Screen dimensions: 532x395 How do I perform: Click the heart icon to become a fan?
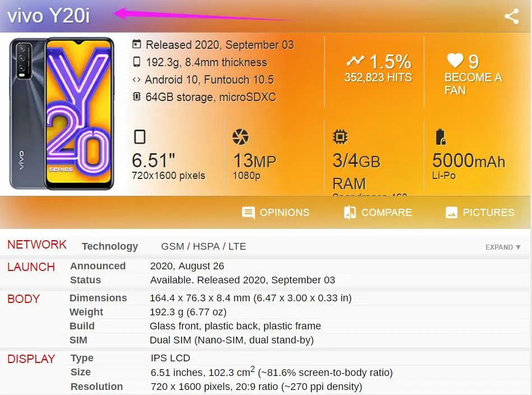click(455, 61)
